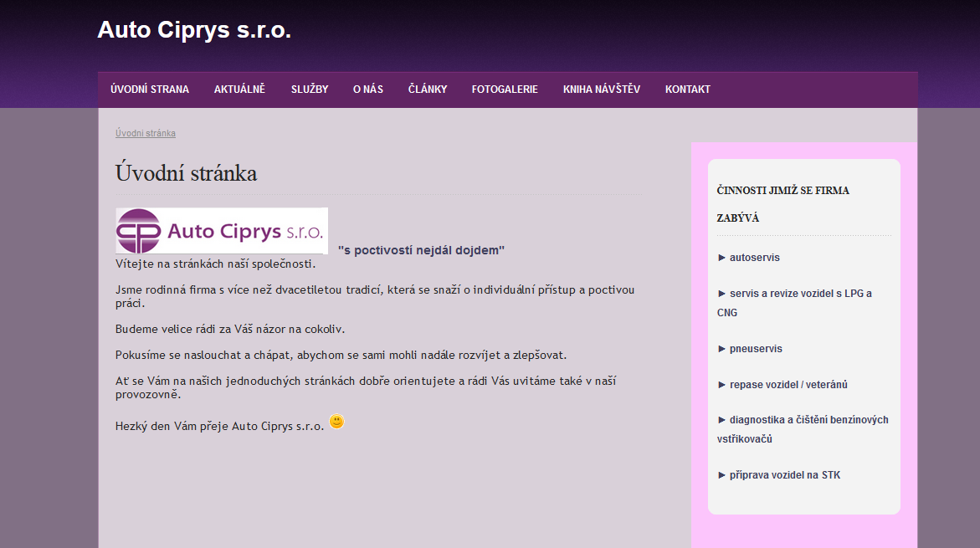This screenshot has width=980, height=548.
Task: Open the Kniha návštěv page
Action: click(x=601, y=90)
